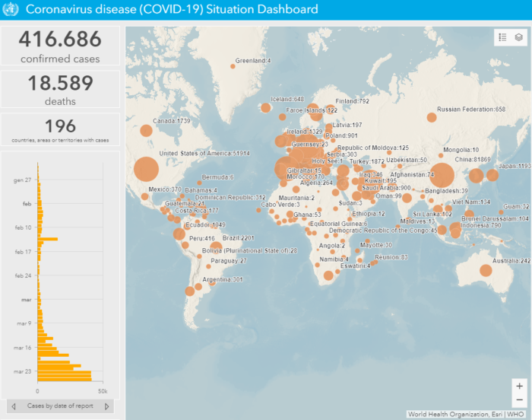Open the map legend panel
This screenshot has height=420, width=532.
(x=502, y=37)
